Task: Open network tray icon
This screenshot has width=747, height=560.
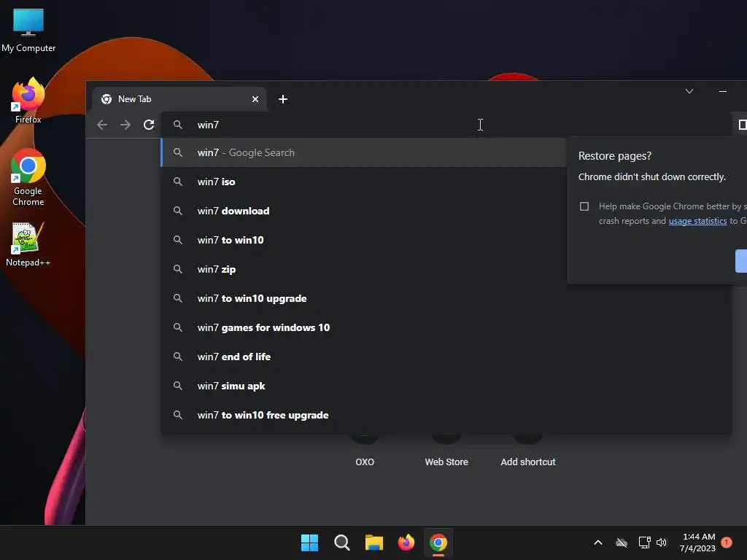Action: click(x=644, y=542)
